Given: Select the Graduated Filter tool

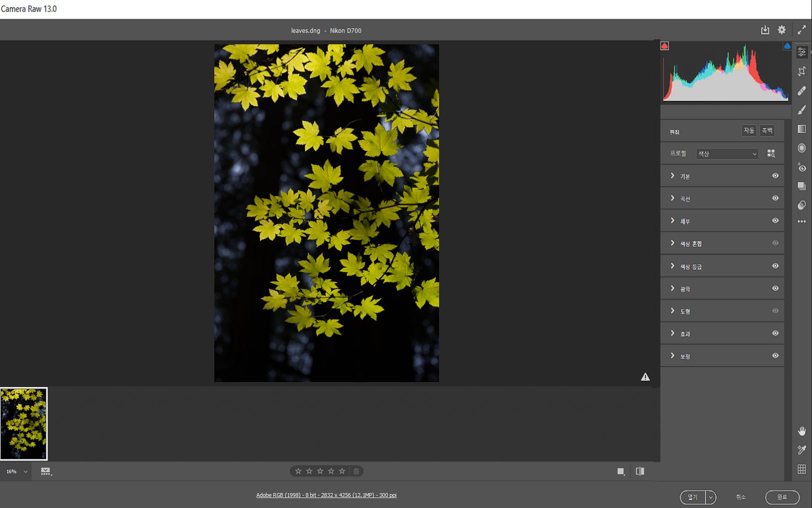Looking at the screenshot, I should pyautogui.click(x=802, y=129).
